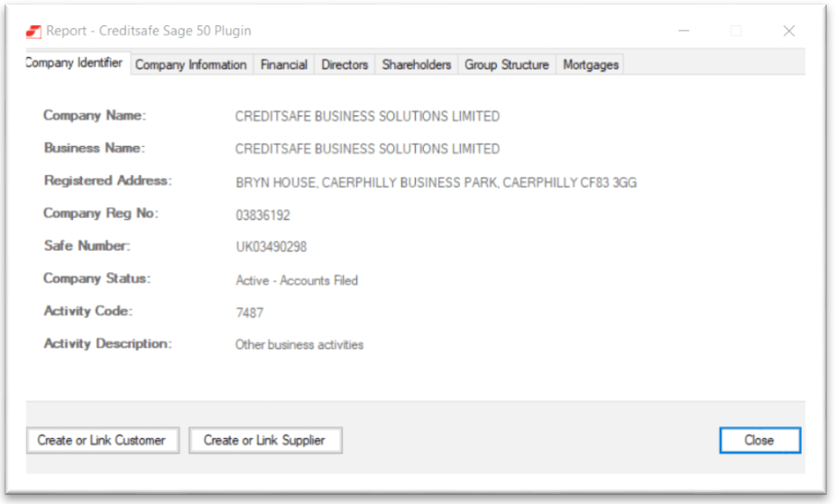
Task: Click the Creditsafe logo icon in title bar
Action: point(33,32)
